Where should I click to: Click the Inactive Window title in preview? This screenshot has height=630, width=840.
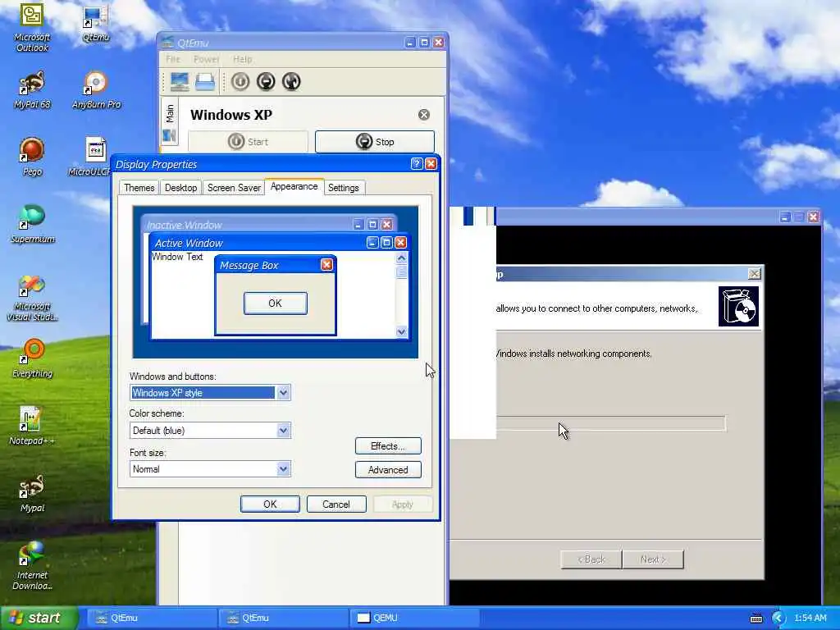[x=185, y=225]
